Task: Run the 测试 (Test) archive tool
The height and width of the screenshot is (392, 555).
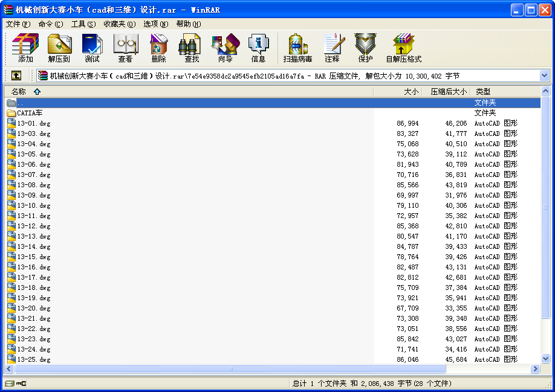Action: pos(92,48)
